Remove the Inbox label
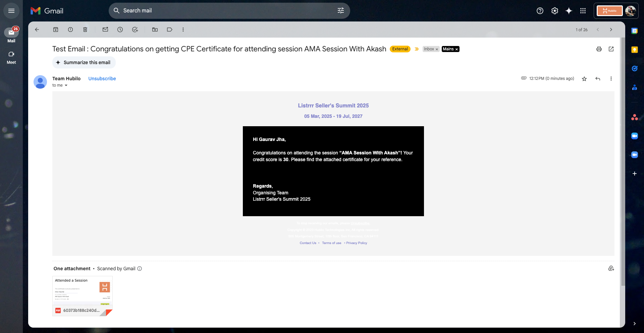644x333 pixels. 437,49
